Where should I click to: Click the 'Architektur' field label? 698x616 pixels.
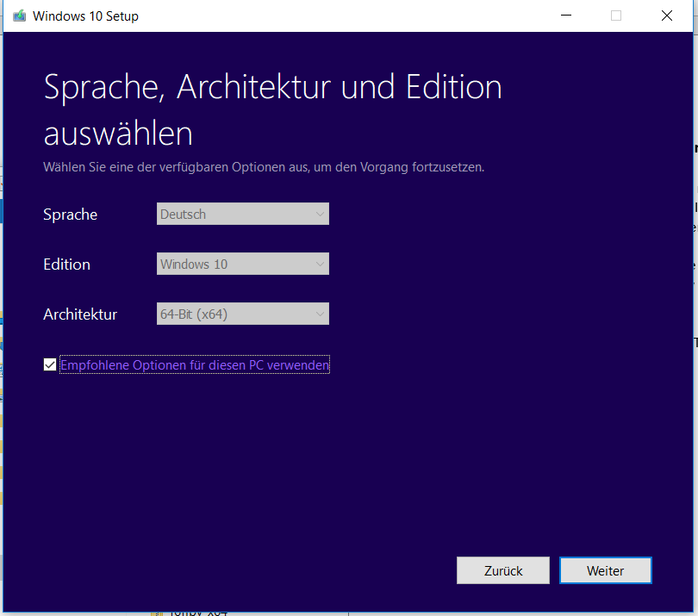point(80,314)
